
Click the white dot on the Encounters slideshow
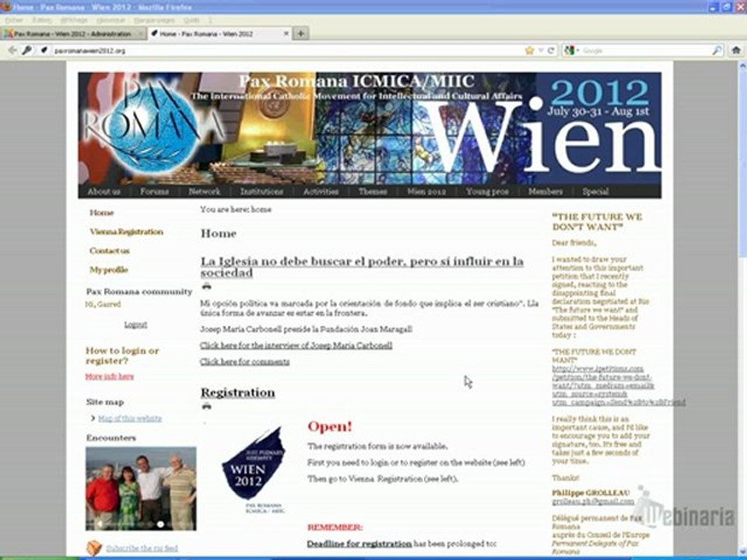click(x=160, y=524)
